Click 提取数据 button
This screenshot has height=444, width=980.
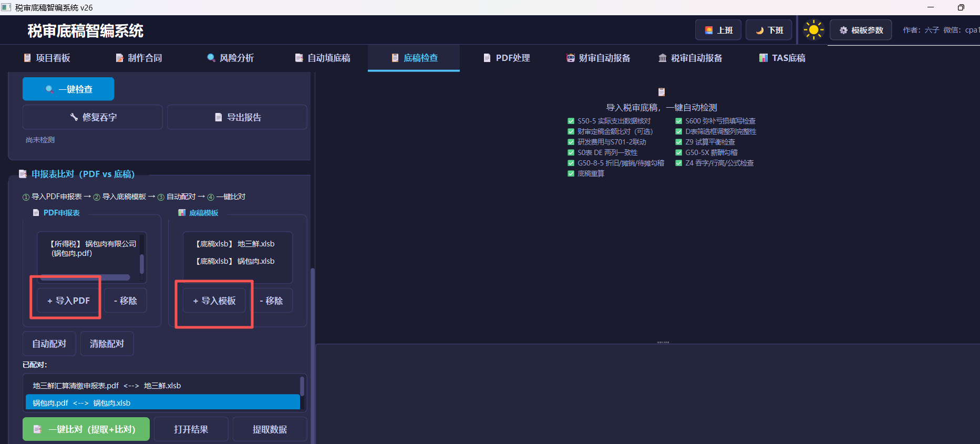[270, 429]
